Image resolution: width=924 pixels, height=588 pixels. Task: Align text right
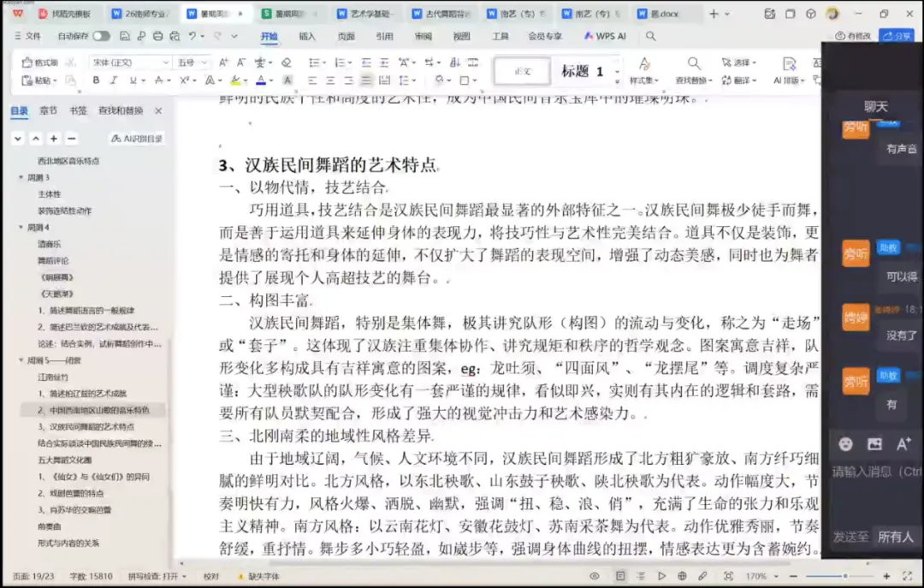coord(348,80)
